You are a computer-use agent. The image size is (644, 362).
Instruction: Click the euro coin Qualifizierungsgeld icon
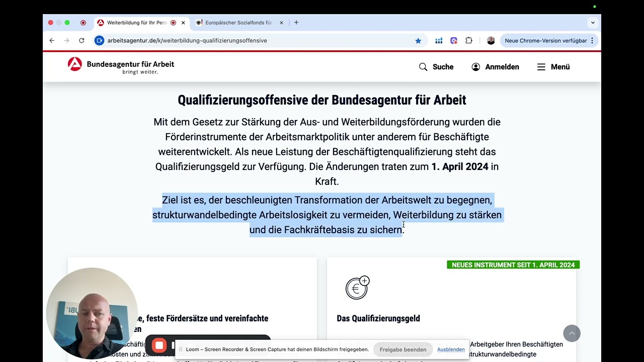[x=357, y=288]
